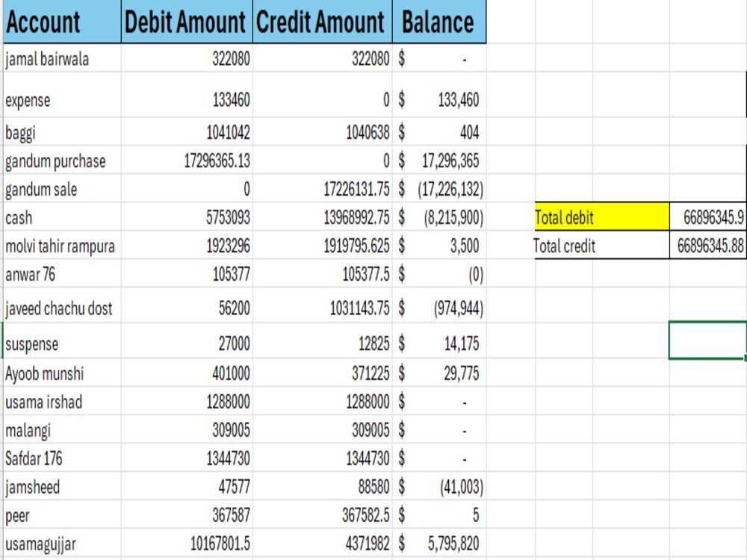
Task: Select total debit value 66896345.9
Action: click(708, 217)
